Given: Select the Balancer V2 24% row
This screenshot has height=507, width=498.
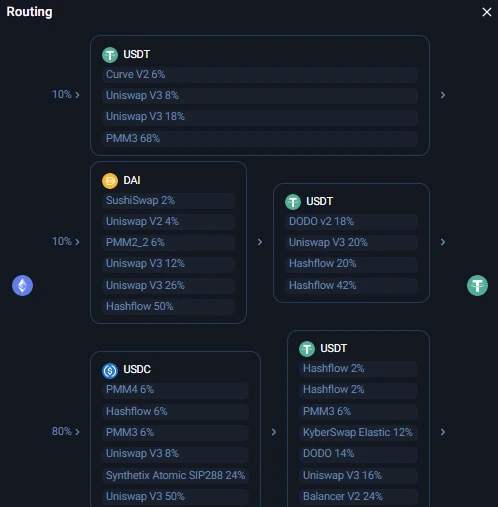Looking at the screenshot, I should tap(358, 497).
